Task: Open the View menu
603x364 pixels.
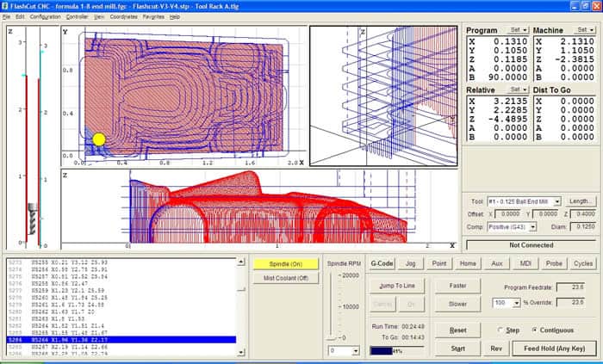Action: pyautogui.click(x=99, y=17)
